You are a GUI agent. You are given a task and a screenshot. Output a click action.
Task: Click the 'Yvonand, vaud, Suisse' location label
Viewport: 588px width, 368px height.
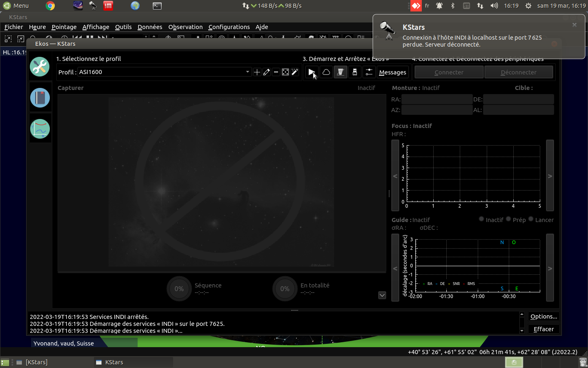pos(64,343)
